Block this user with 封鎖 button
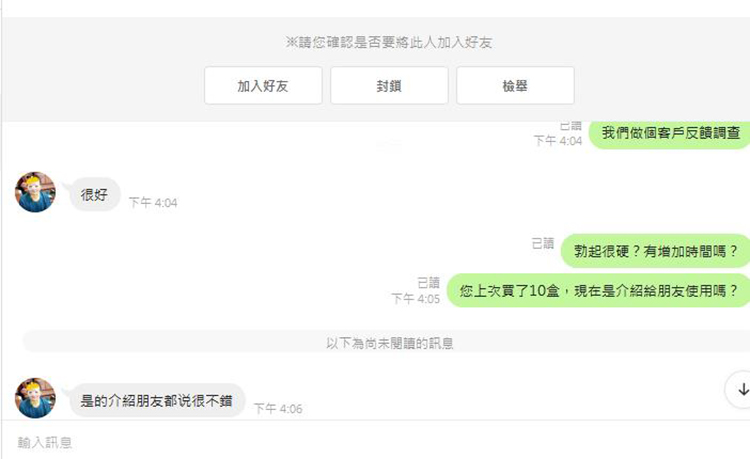The image size is (750, 459). pos(389,86)
